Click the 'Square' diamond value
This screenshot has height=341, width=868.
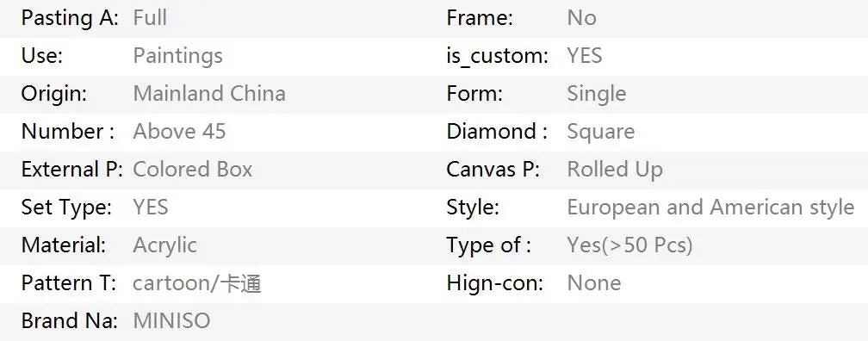[x=601, y=132]
